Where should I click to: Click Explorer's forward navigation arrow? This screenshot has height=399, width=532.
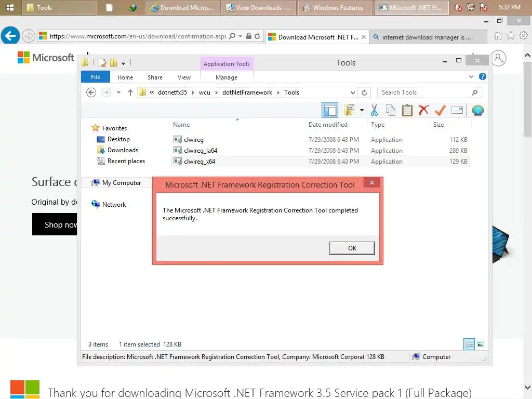(106, 92)
